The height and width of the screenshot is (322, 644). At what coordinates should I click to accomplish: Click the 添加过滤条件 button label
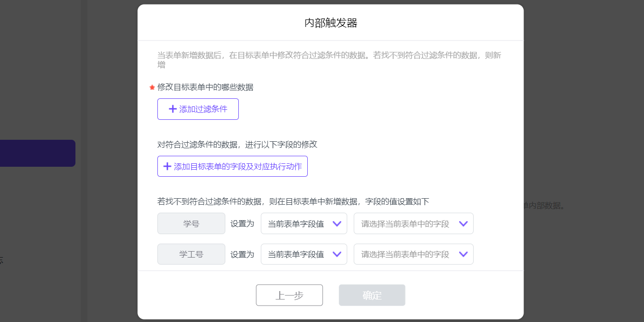tap(203, 109)
